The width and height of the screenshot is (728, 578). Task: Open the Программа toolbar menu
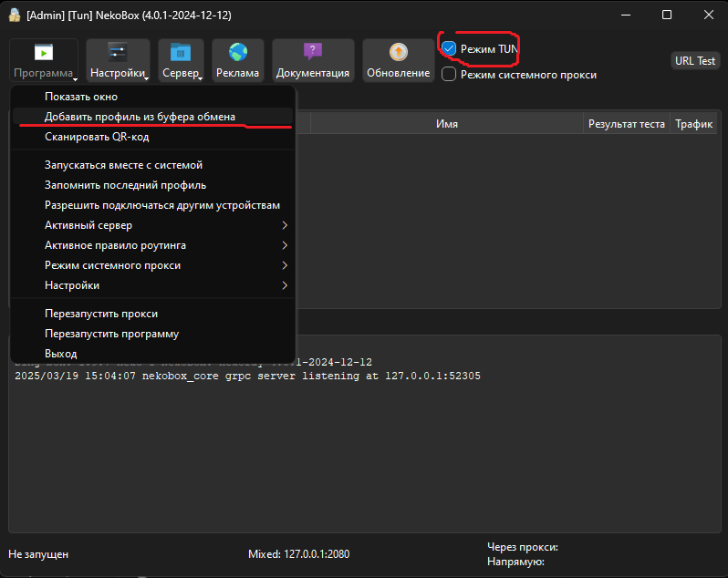tap(44, 61)
